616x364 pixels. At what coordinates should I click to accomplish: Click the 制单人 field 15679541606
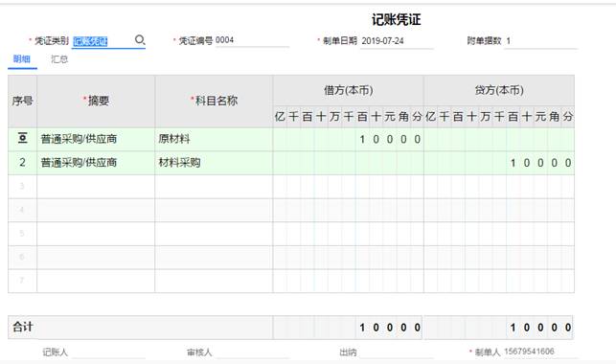(540, 352)
